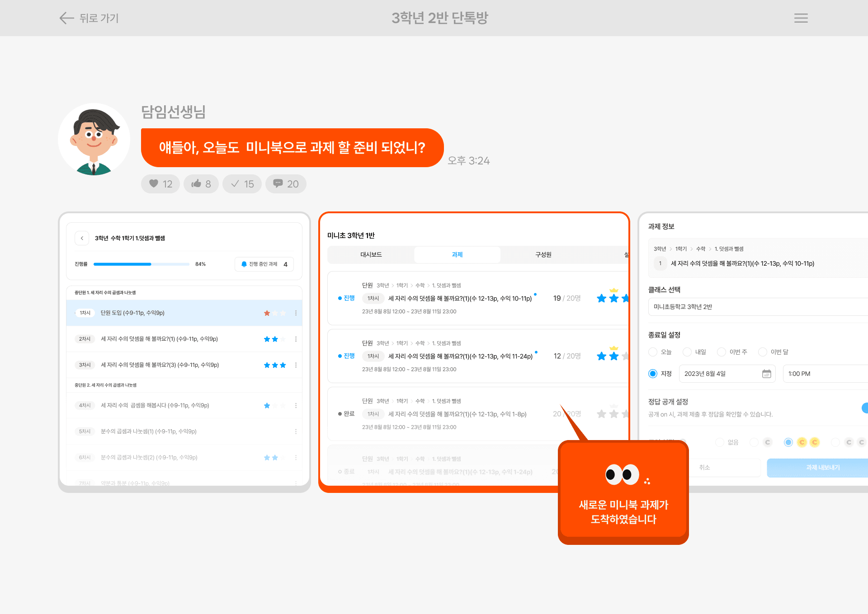868x614 pixels.
Task: Click 19 / 20명 submission count
Action: point(567,298)
